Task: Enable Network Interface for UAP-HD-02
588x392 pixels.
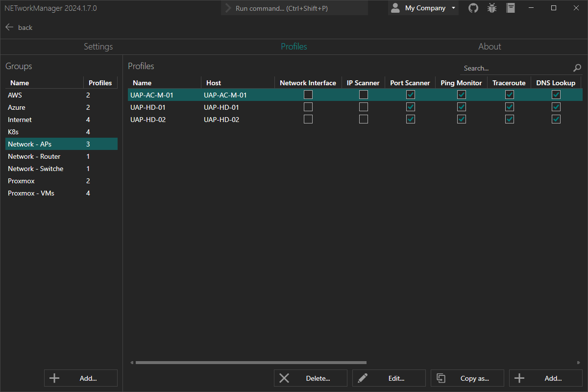Action: pyautogui.click(x=308, y=119)
